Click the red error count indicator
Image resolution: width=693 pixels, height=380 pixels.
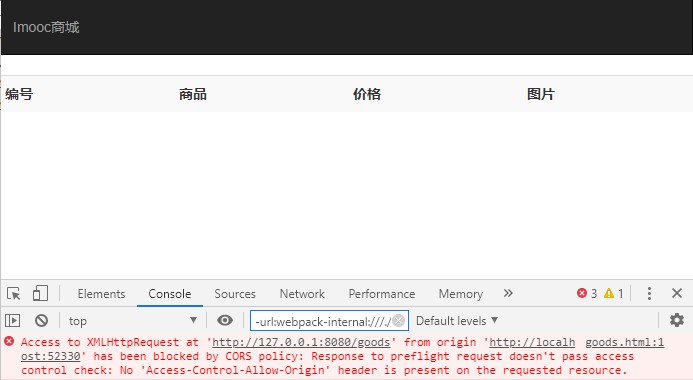click(587, 293)
